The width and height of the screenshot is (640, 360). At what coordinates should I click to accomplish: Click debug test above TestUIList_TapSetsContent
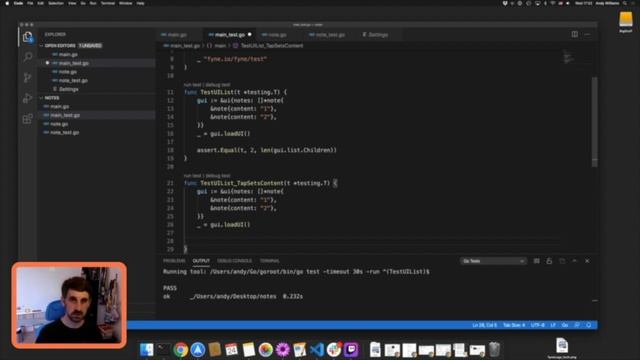pos(218,176)
